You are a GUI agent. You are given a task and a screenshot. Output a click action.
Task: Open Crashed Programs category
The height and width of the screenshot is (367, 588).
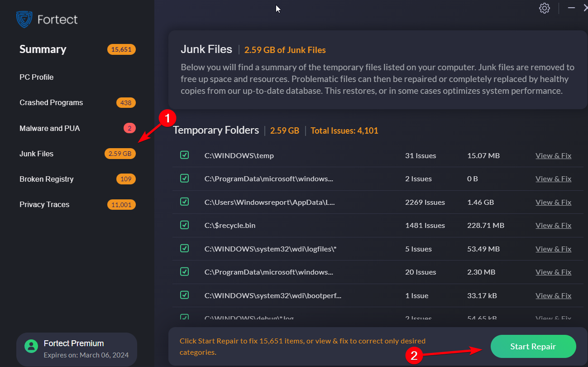[51, 102]
